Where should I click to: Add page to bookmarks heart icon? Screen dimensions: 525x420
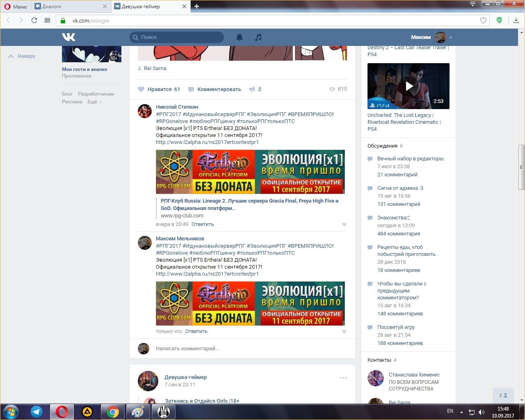[483, 21]
